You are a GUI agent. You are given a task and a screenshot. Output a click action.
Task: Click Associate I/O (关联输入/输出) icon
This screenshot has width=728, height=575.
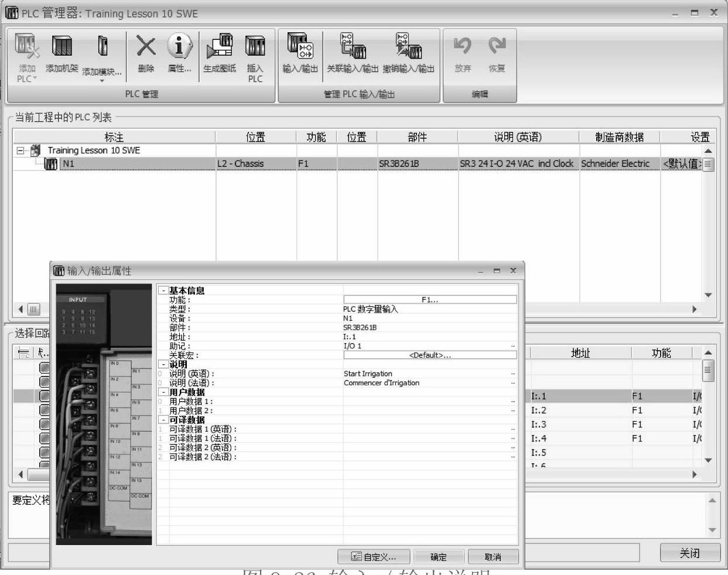(x=353, y=46)
